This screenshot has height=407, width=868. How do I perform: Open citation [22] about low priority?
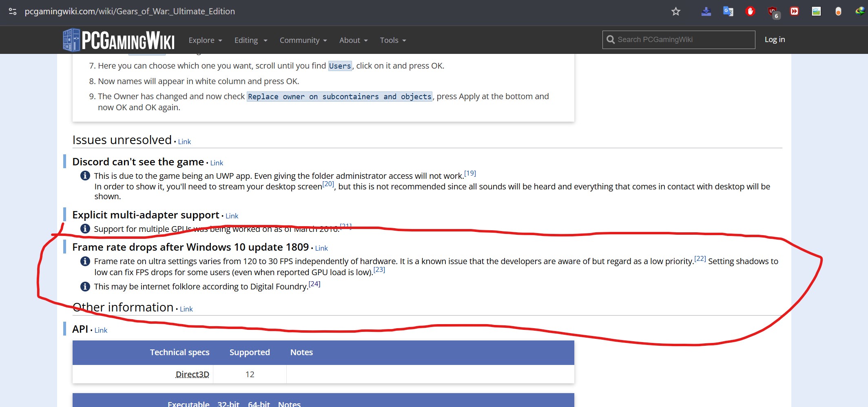click(700, 258)
